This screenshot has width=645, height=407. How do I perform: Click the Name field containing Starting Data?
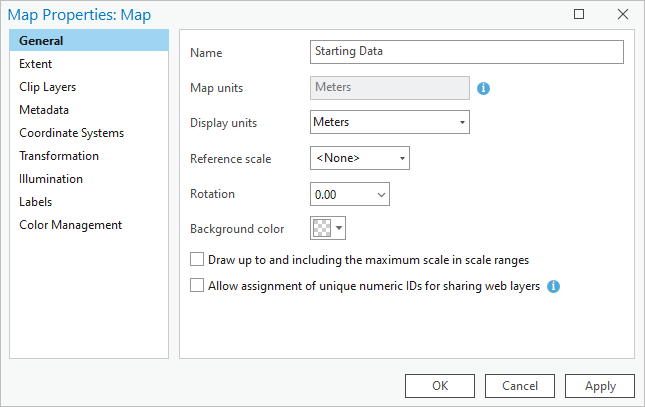pos(467,52)
